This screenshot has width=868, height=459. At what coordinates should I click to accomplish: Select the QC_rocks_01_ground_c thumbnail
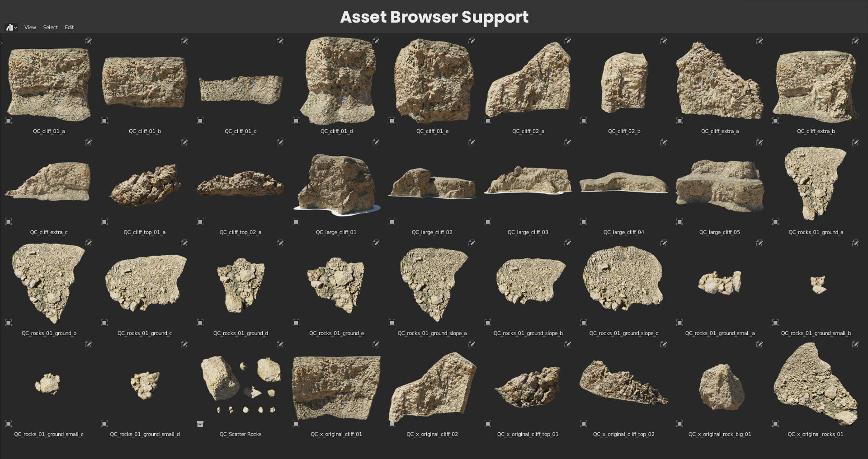(x=146, y=283)
